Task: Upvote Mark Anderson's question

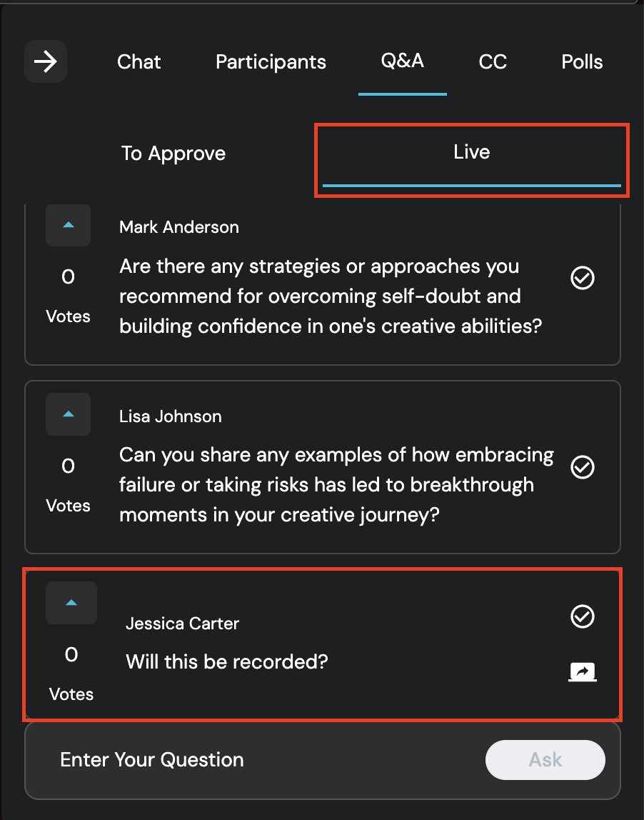Action: click(x=69, y=225)
